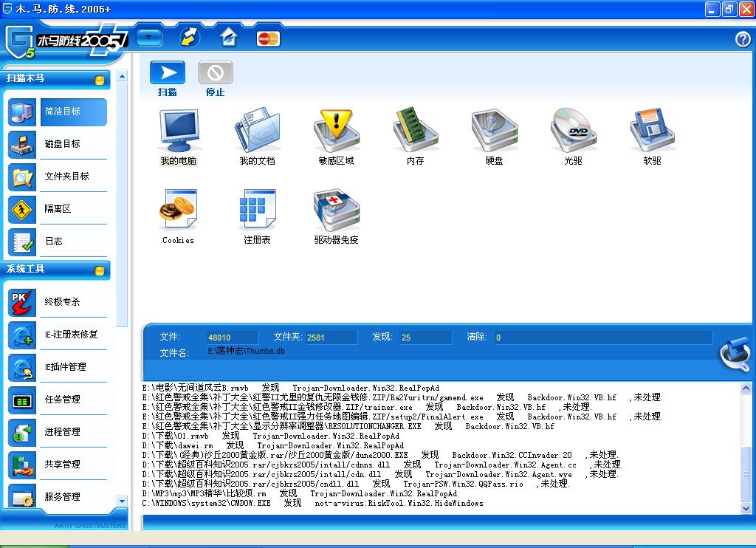Image resolution: width=756 pixels, height=548 pixels.
Task: Click the 清除 count field showing 0
Action: click(x=603, y=338)
